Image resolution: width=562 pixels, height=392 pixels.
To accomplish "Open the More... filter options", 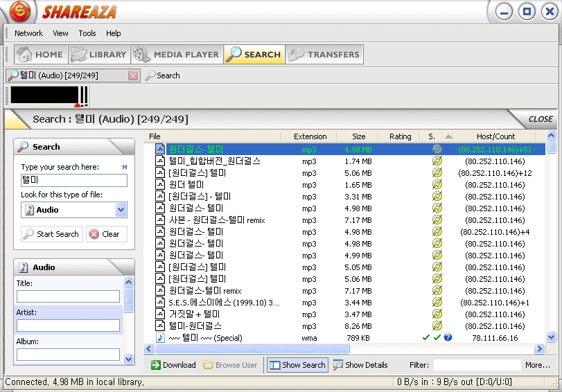I will pyautogui.click(x=537, y=365).
